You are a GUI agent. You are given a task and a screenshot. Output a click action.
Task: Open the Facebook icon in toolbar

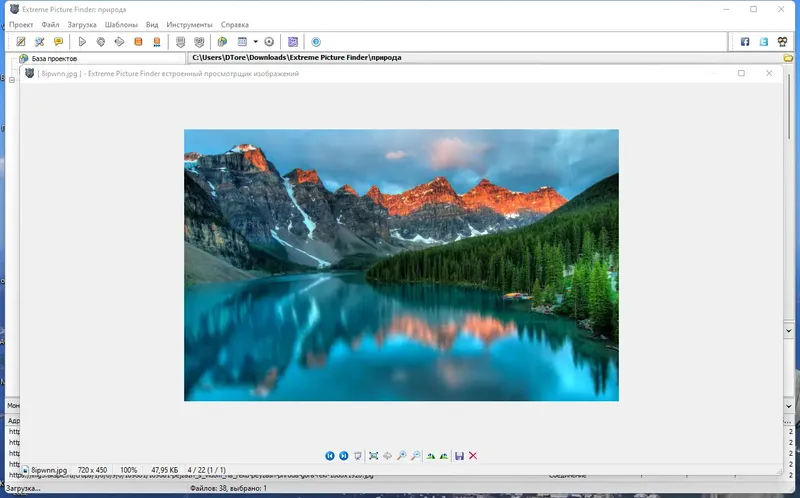(x=745, y=42)
